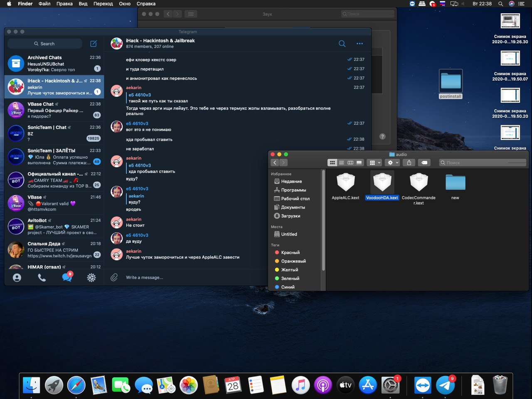Open the Telegram Chats tab icon
The width and height of the screenshot is (532, 399).
tap(67, 277)
